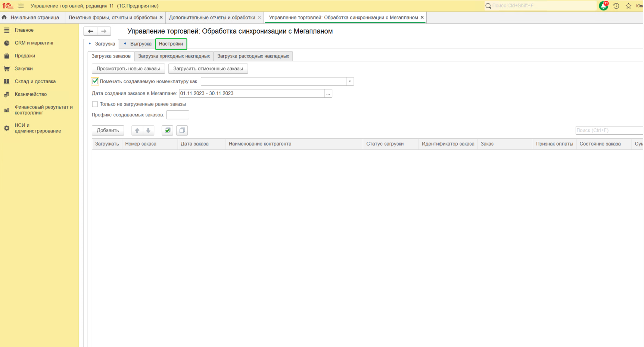Focus the global search field Ctrl+Shift+F
Image resolution: width=644 pixels, height=347 pixels.
(541, 6)
